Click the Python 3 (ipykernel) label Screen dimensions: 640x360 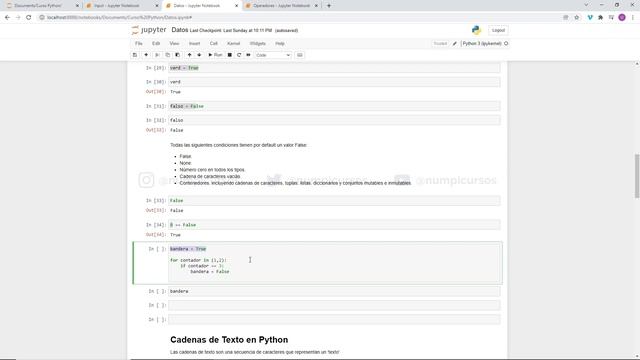(x=482, y=43)
